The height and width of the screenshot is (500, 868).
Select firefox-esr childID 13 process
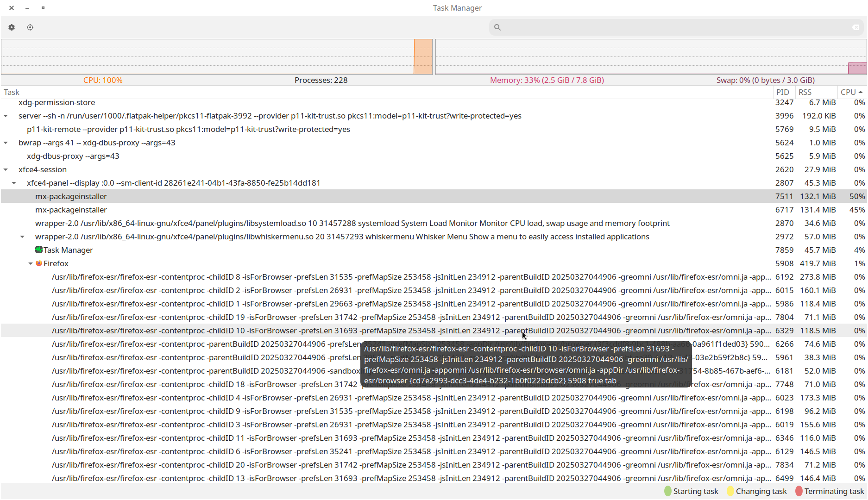point(434,478)
